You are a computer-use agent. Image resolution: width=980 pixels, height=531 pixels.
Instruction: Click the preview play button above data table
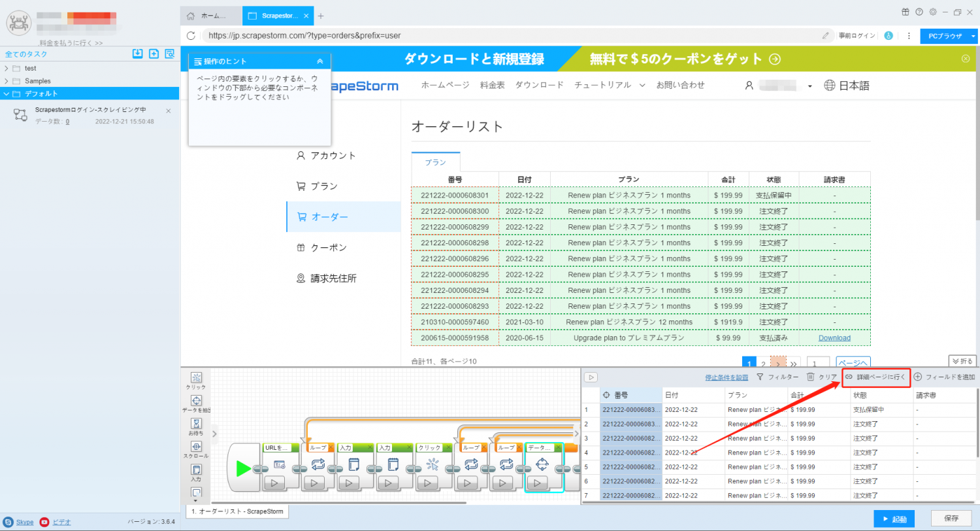[591, 377]
